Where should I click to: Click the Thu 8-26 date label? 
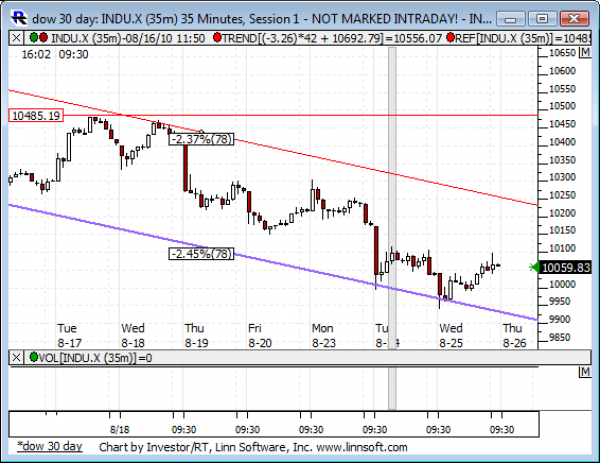(514, 335)
